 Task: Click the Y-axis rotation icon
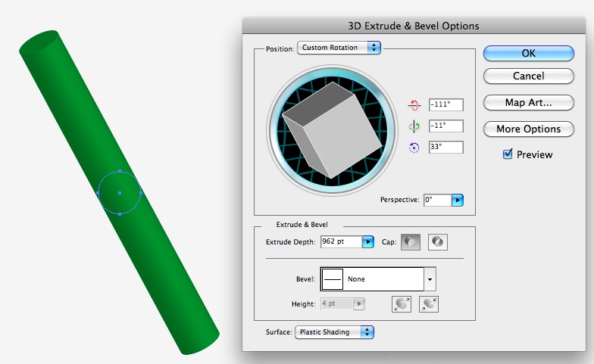[x=414, y=126]
